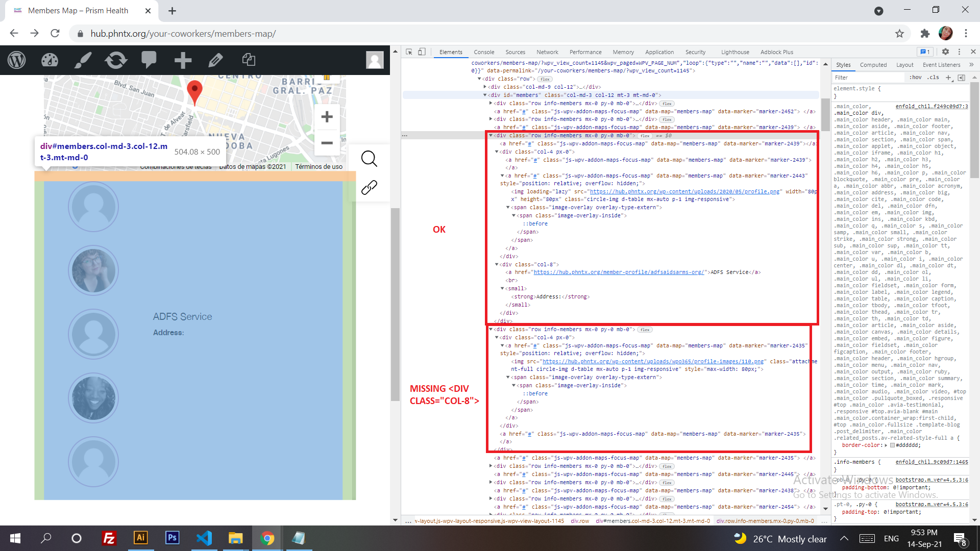Show more sidebar tabs chevron
The height and width of the screenshot is (551, 980).
(x=971, y=65)
